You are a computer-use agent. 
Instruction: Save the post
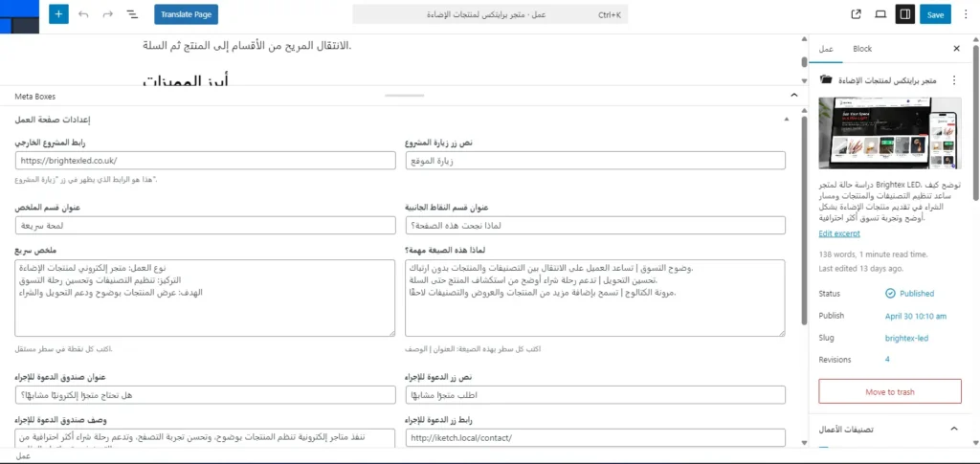click(x=935, y=13)
